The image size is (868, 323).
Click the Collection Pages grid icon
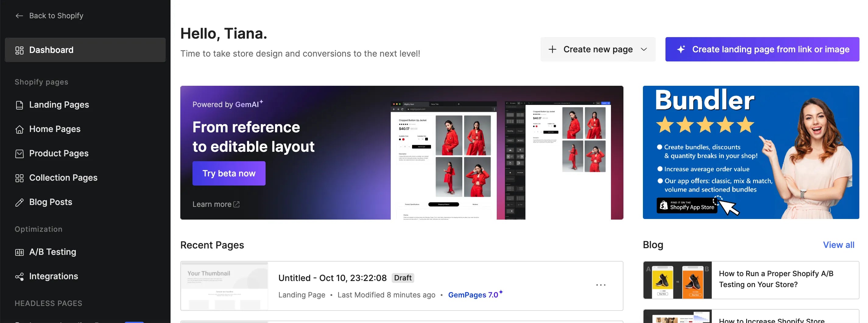click(x=19, y=178)
